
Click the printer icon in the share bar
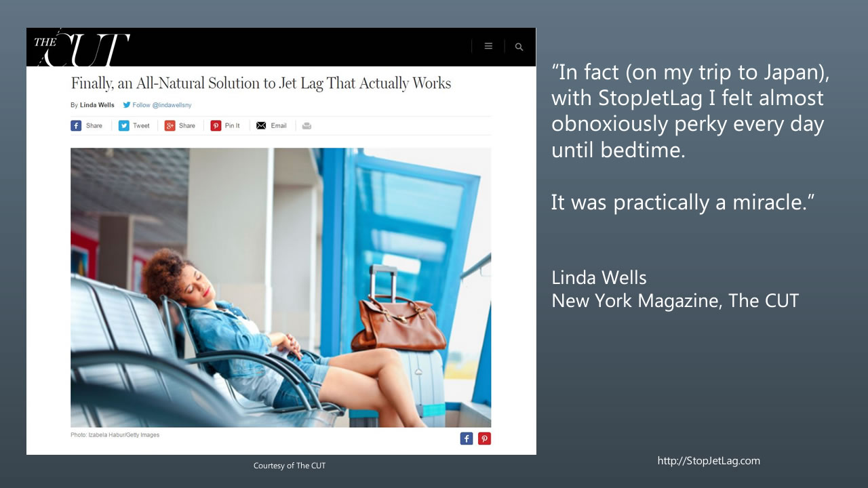[x=307, y=125]
